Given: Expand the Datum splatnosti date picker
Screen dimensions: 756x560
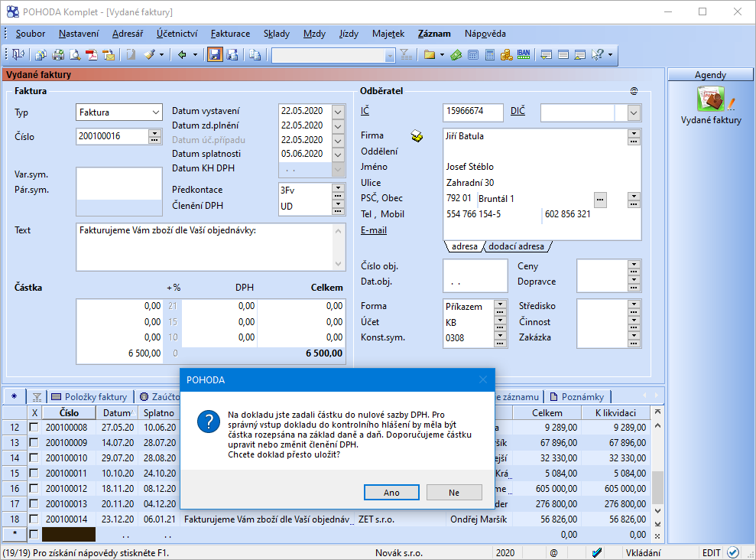Looking at the screenshot, I should click(x=339, y=155).
